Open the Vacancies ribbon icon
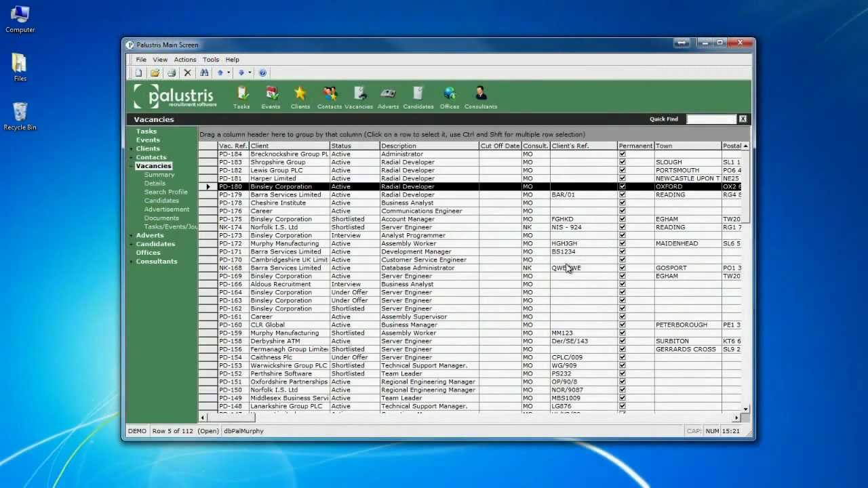 tap(359, 97)
